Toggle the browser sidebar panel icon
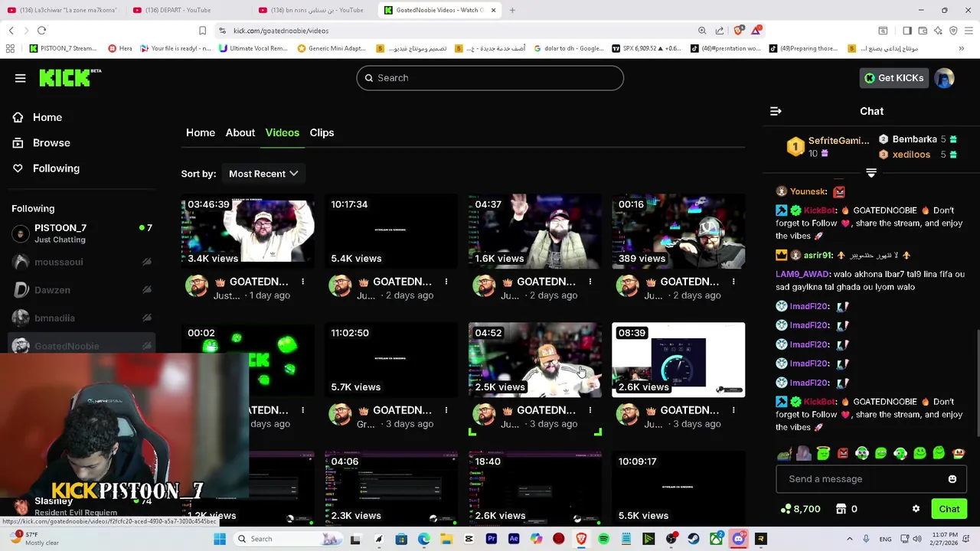 (907, 31)
